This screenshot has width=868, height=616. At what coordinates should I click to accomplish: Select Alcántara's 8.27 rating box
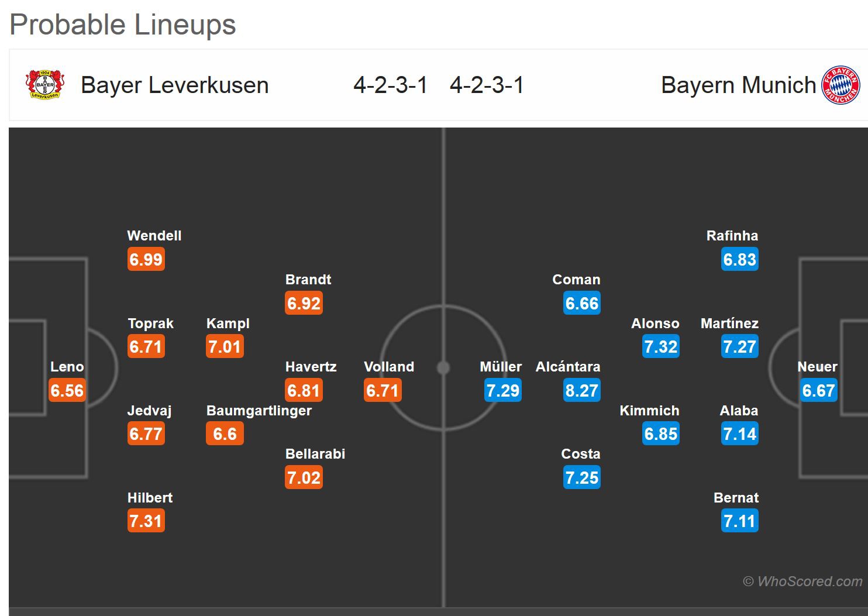[x=581, y=390]
